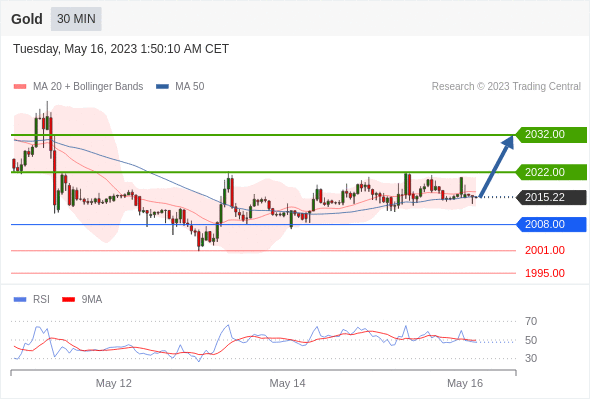590x400 pixels.
Task: Click the 2032.00 resistance price tag
Action: click(551, 134)
